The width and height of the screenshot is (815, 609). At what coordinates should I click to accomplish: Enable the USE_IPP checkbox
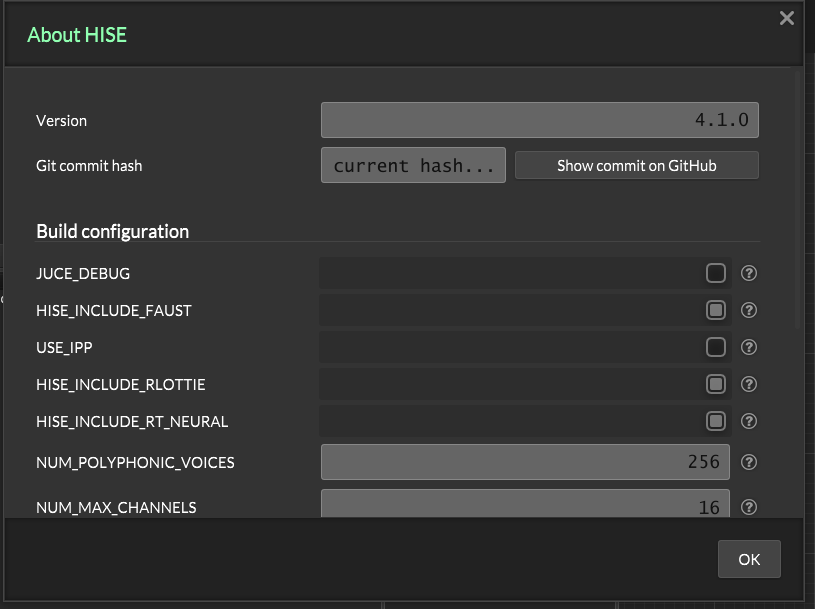tap(715, 347)
